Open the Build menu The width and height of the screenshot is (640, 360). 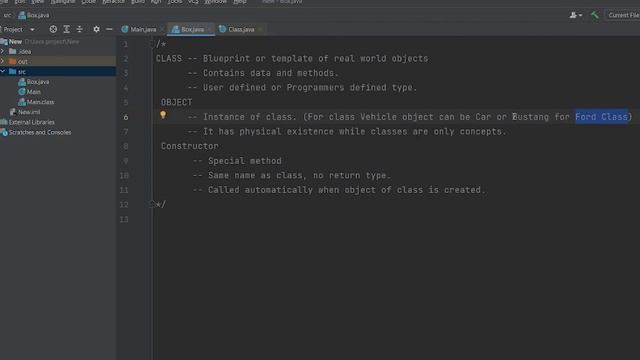(x=138, y=2)
